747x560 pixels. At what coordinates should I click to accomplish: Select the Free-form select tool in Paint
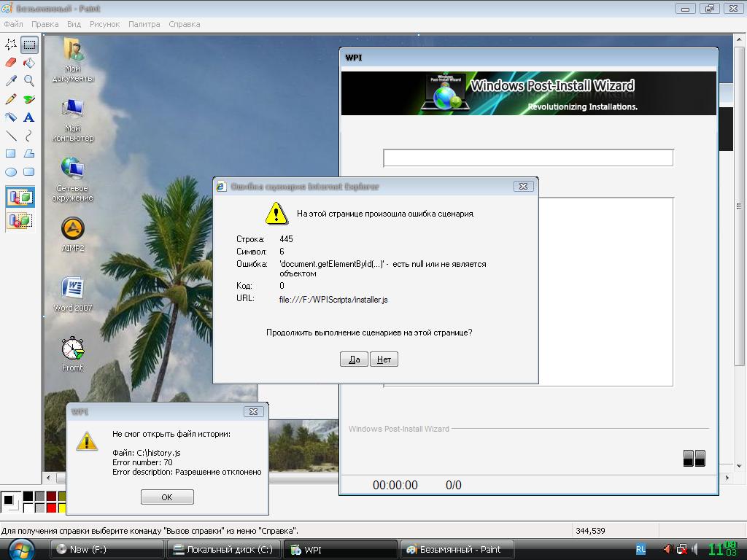click(x=10, y=44)
